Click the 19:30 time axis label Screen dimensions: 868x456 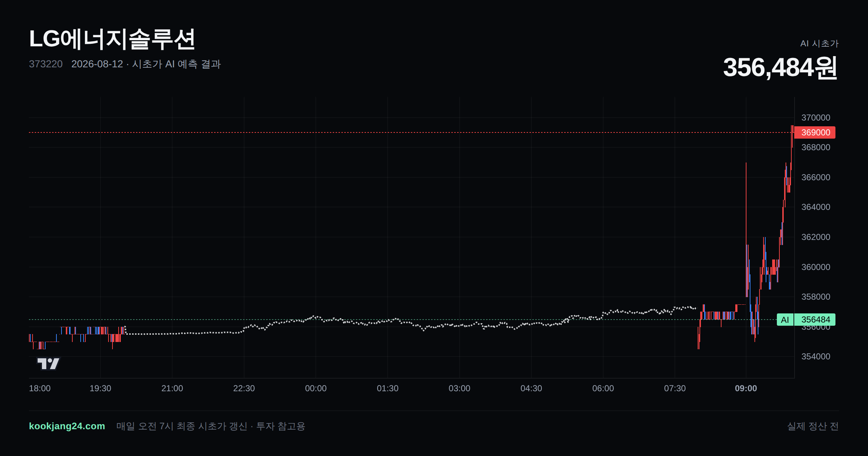[x=100, y=388]
